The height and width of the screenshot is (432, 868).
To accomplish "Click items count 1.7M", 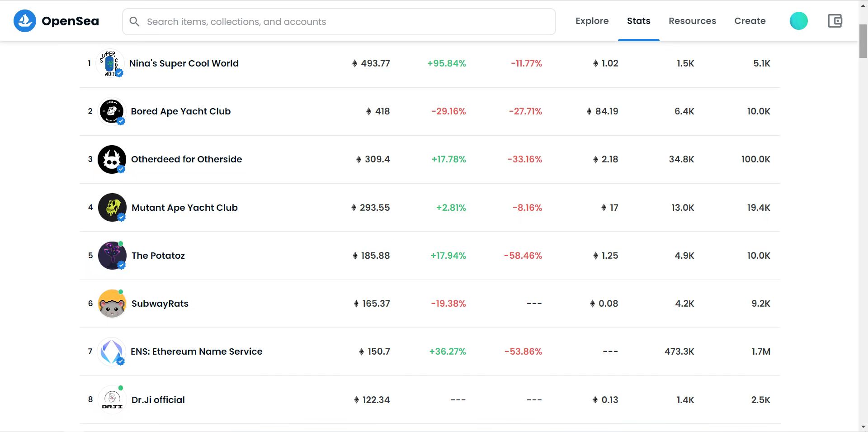I will [761, 351].
